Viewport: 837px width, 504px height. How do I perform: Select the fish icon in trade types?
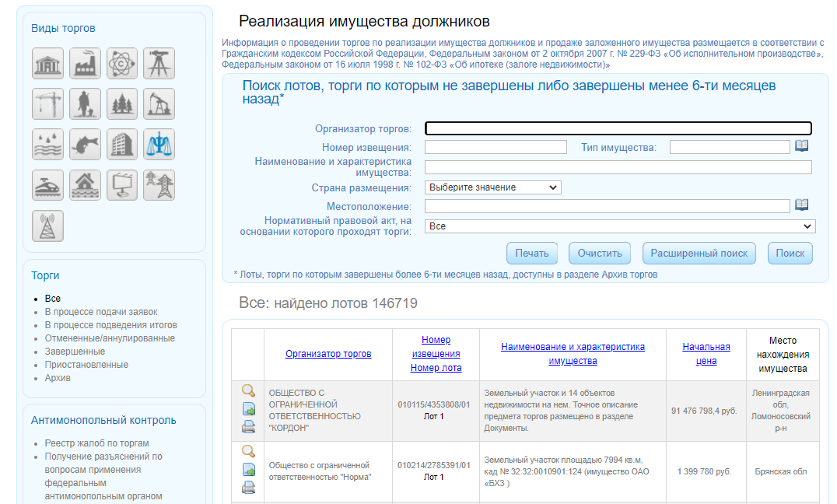[85, 144]
